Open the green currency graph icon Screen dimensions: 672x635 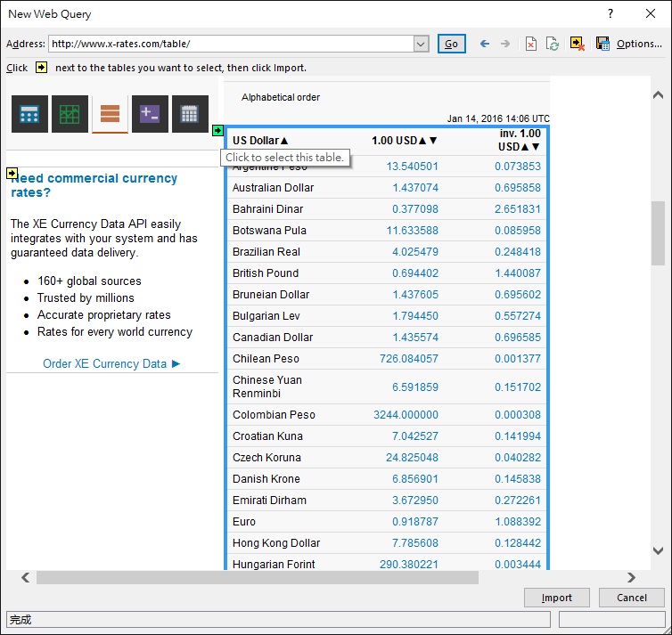(70, 113)
